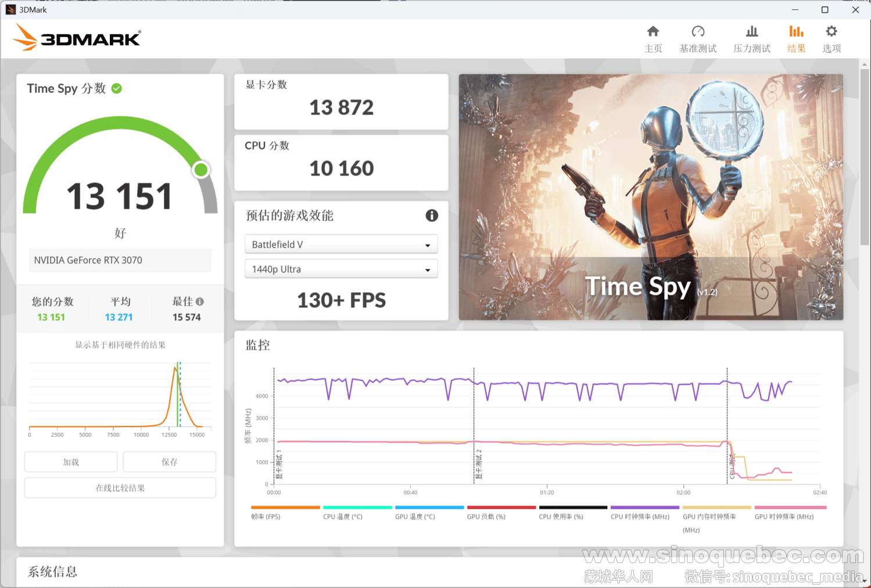871x588 pixels.
Task: Click the best score 15 574
Action: (x=187, y=317)
